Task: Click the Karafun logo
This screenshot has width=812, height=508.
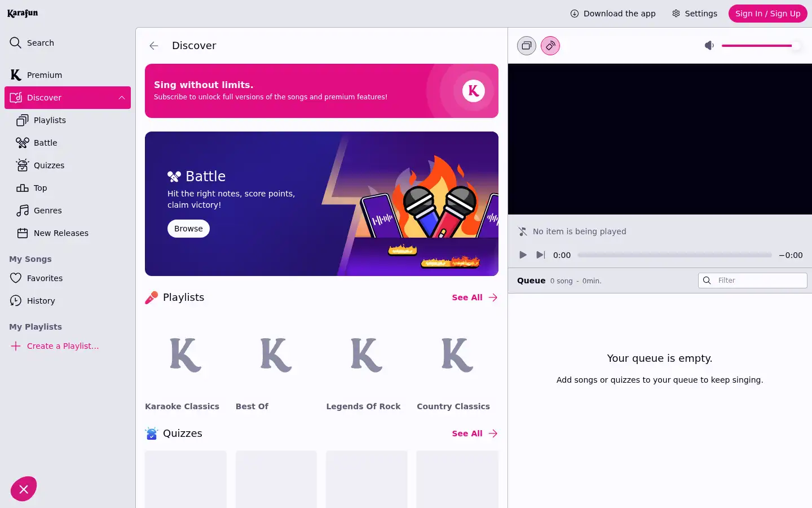Action: (23, 13)
